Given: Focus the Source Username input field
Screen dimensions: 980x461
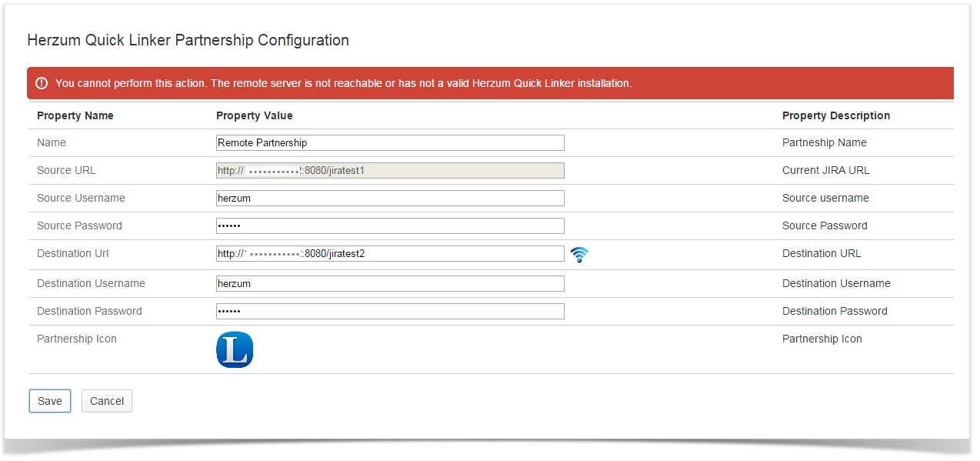Looking at the screenshot, I should pos(390,198).
